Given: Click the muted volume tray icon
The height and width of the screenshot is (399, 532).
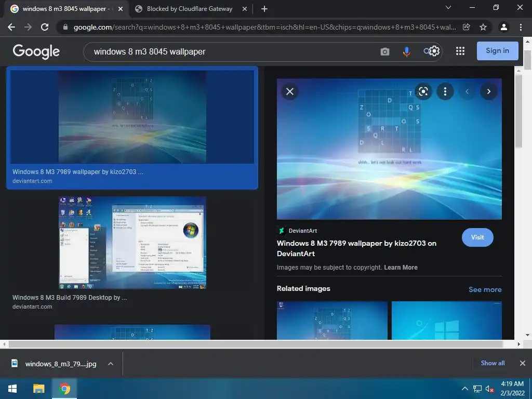Looking at the screenshot, I should click(x=489, y=389).
